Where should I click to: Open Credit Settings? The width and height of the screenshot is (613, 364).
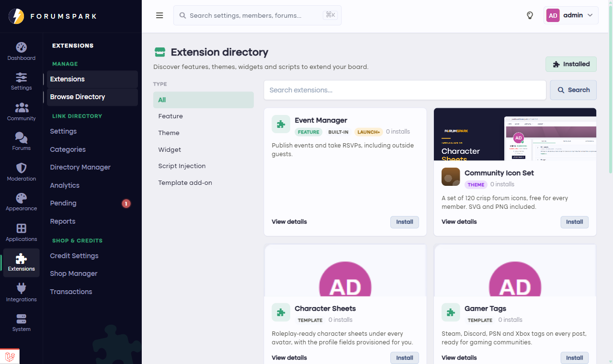tap(92, 256)
